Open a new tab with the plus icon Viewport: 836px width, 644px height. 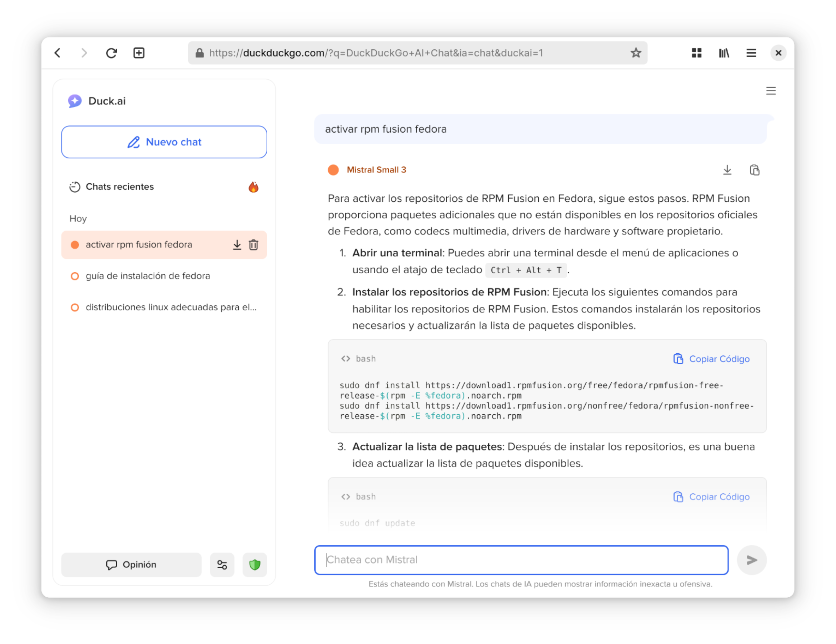point(138,53)
